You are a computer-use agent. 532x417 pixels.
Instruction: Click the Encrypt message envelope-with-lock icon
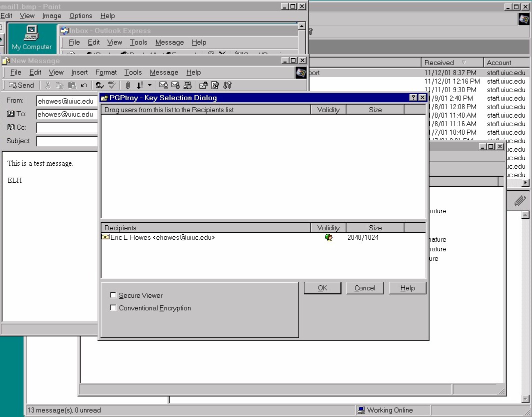coord(175,85)
